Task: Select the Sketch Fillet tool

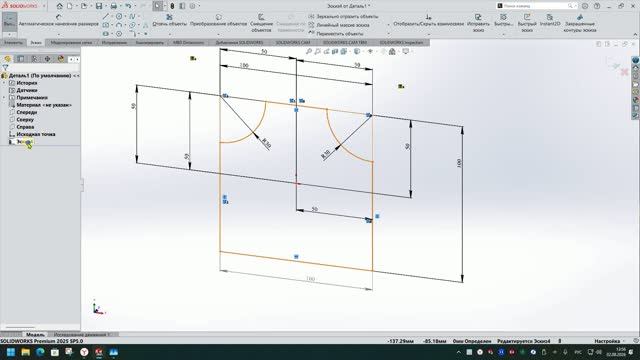Action: click(x=132, y=33)
